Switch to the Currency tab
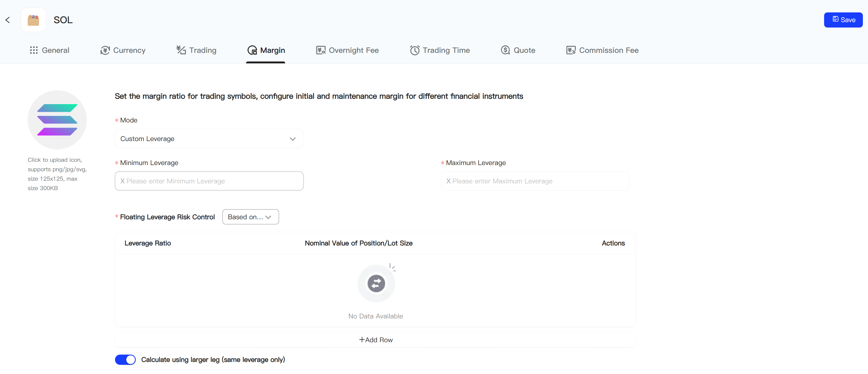Viewport: 868px width, 374px height. (x=123, y=50)
